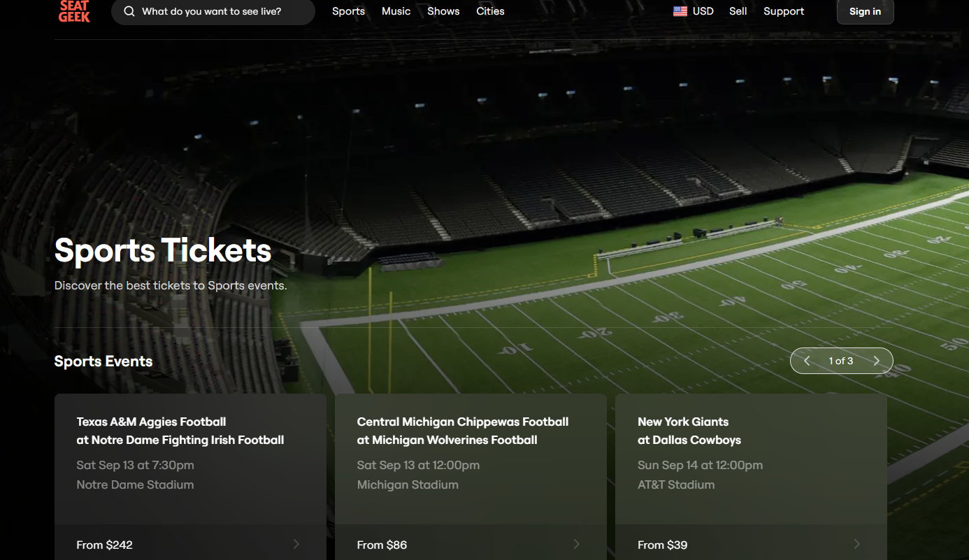
Task: Click the 'Sports Tickets' page heading
Action: coord(163,250)
